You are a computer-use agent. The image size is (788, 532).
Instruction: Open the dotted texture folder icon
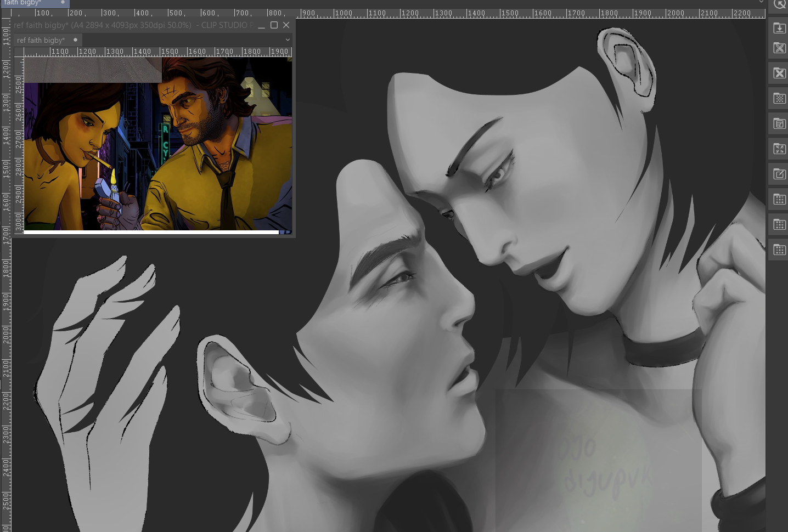tap(779, 99)
